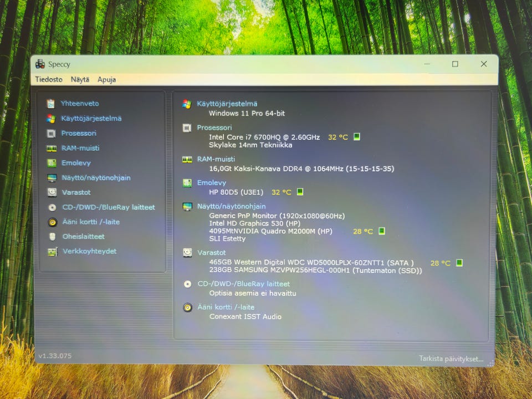Click the Ääni kortti speaker icon in sidebar
This screenshot has width=532, height=399.
point(52,222)
